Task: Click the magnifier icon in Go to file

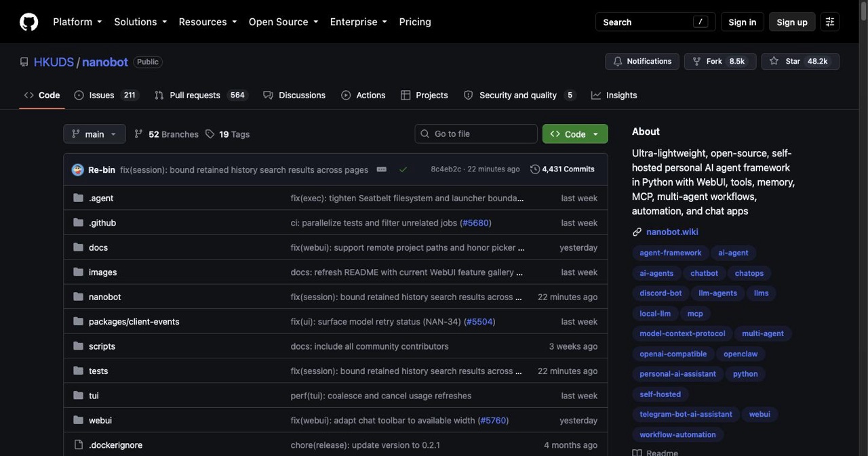Action: [425, 134]
